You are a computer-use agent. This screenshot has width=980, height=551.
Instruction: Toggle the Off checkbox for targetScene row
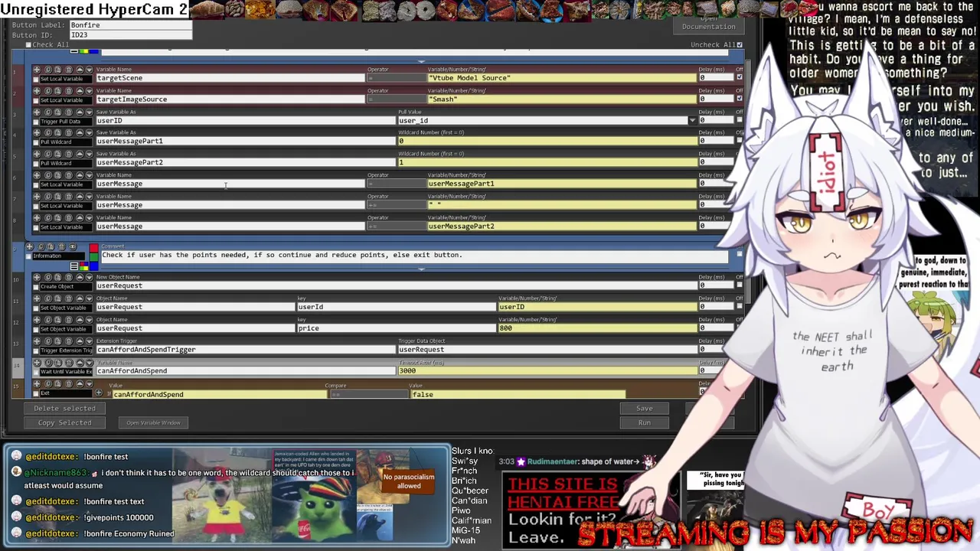click(x=739, y=77)
